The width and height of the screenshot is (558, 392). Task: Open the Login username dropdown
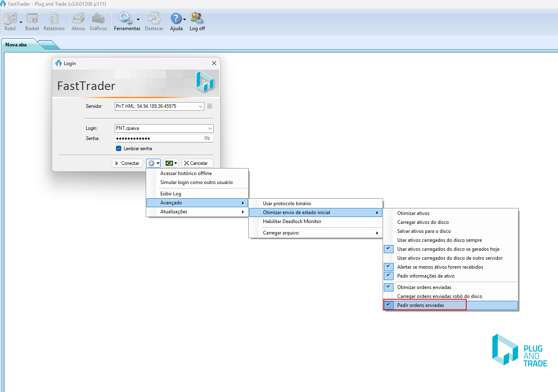pyautogui.click(x=210, y=128)
